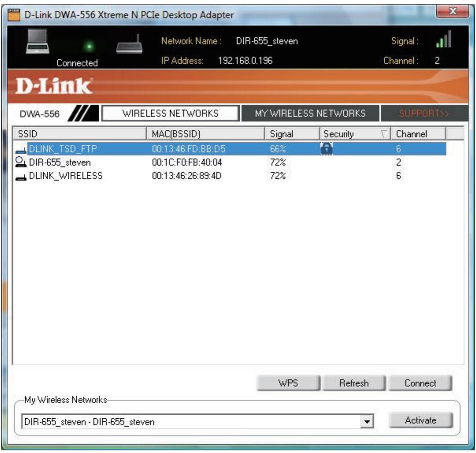Viewport: 476px width, 453px height.
Task: Click the laptop computer icon in status header
Action: pos(37,41)
